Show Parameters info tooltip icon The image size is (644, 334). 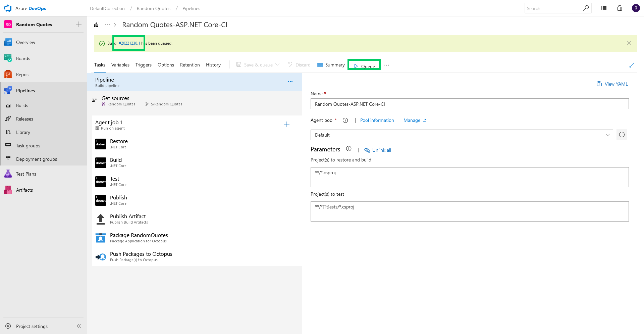pyautogui.click(x=349, y=149)
